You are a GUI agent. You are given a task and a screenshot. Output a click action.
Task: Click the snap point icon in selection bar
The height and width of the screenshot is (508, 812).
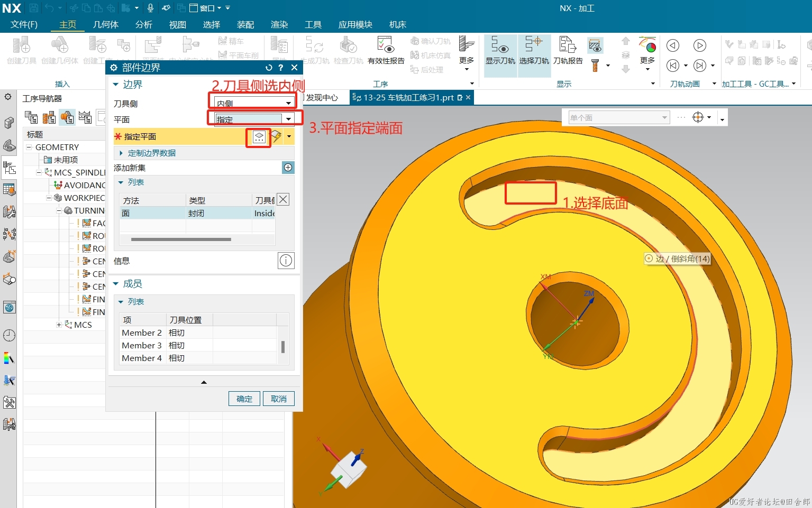[698, 117]
